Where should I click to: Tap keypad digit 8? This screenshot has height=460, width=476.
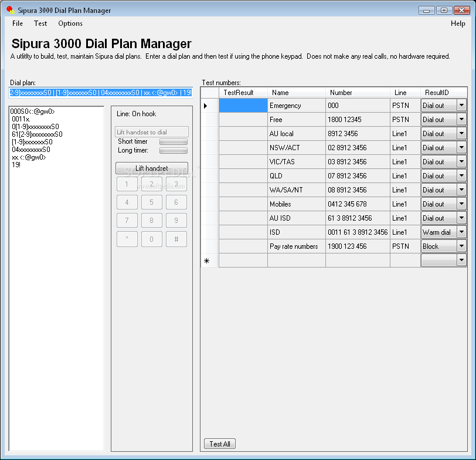point(151,220)
